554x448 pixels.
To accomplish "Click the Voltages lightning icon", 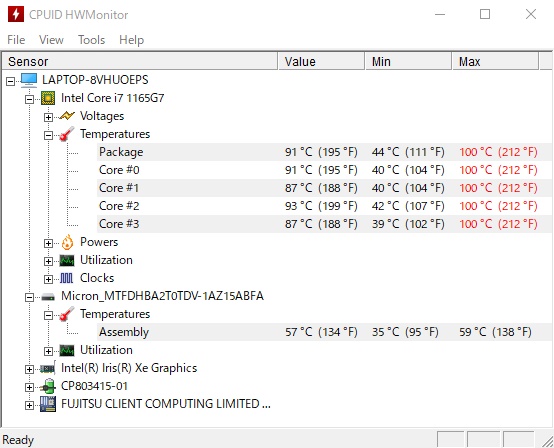I will (67, 116).
